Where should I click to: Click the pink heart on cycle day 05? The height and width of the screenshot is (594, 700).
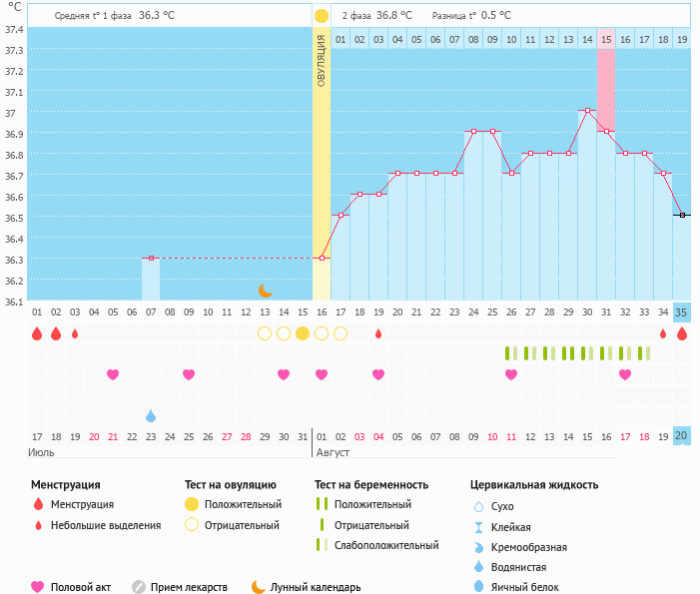click(x=113, y=374)
